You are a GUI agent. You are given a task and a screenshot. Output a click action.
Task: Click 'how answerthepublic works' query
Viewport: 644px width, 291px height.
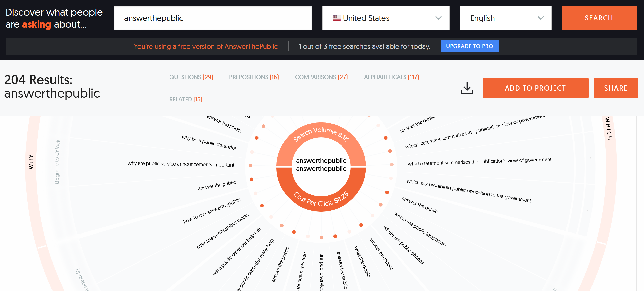(x=223, y=231)
